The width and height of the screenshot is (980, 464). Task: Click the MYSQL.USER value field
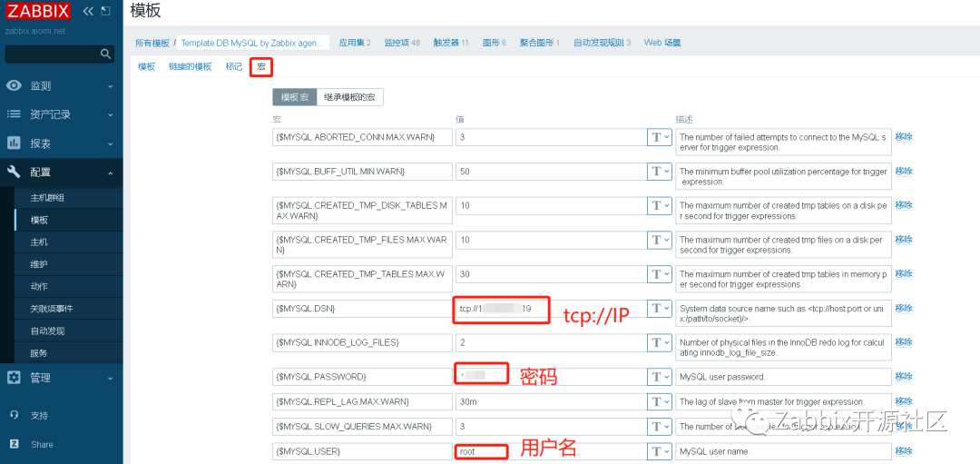coord(551,451)
